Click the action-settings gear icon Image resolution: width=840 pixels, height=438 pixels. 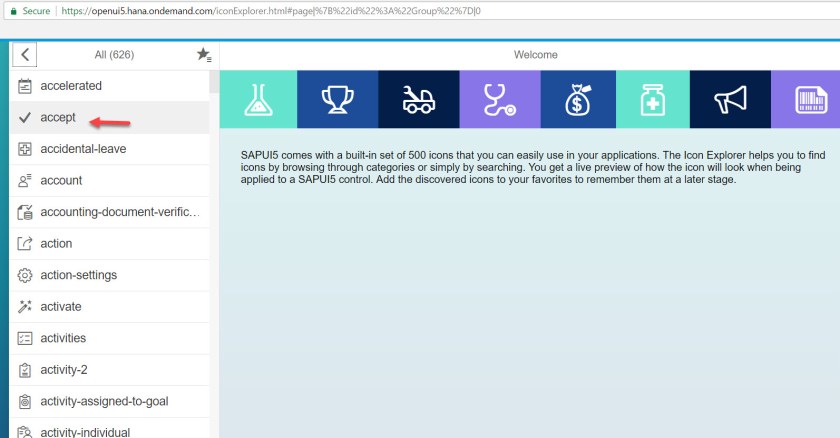click(x=25, y=275)
